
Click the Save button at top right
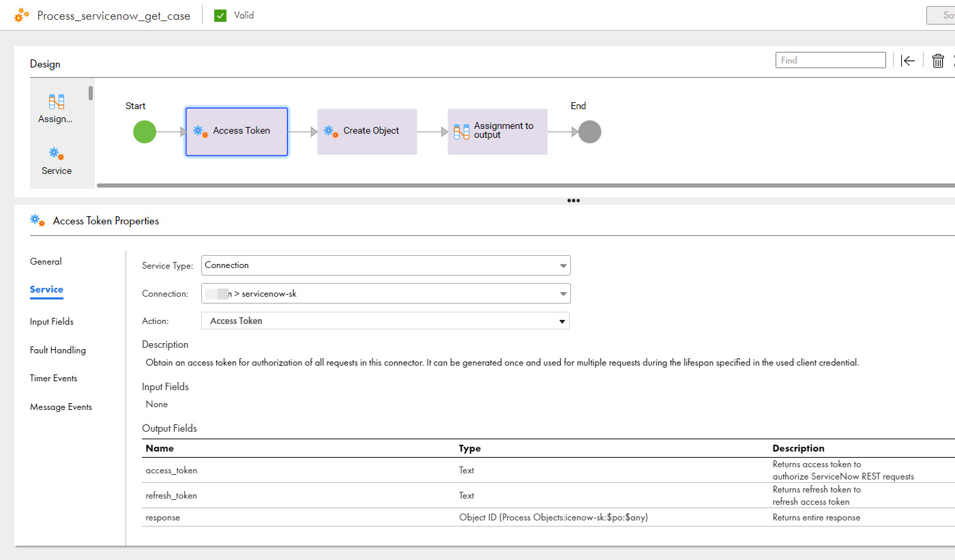pos(941,16)
